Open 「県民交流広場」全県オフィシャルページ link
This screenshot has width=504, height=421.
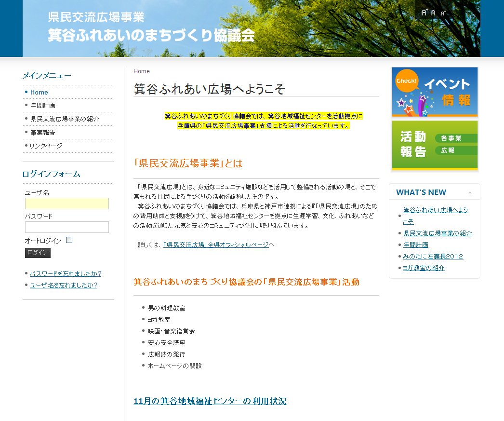click(215, 244)
